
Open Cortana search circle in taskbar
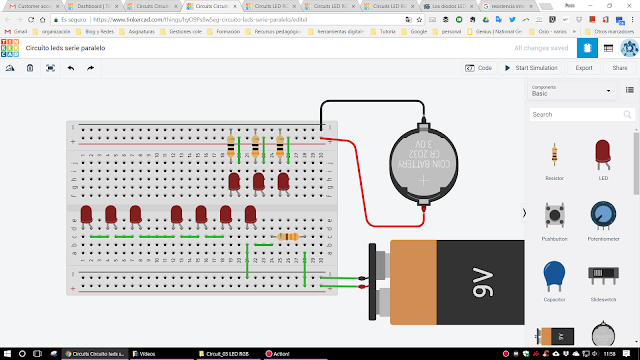22,354
